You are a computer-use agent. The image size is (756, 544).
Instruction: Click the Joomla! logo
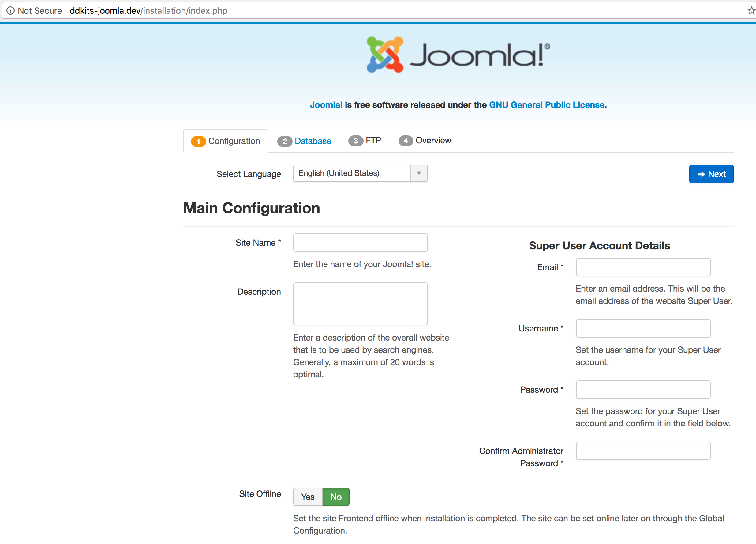(458, 54)
